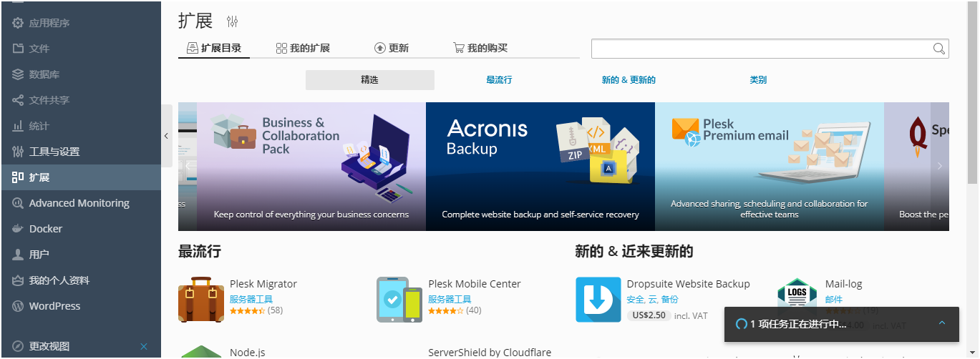980x359 pixels.
Task: Go to previous carousel slide arrow
Action: click(x=188, y=166)
